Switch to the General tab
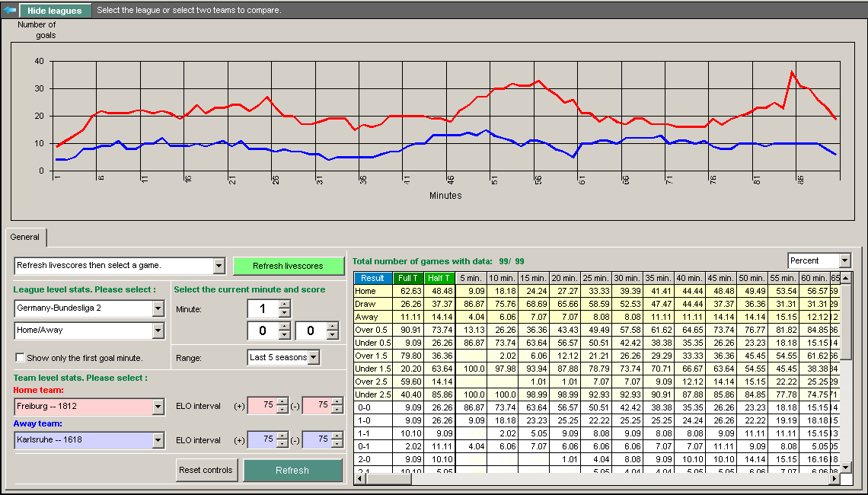The width and height of the screenshot is (868, 495). tap(25, 238)
